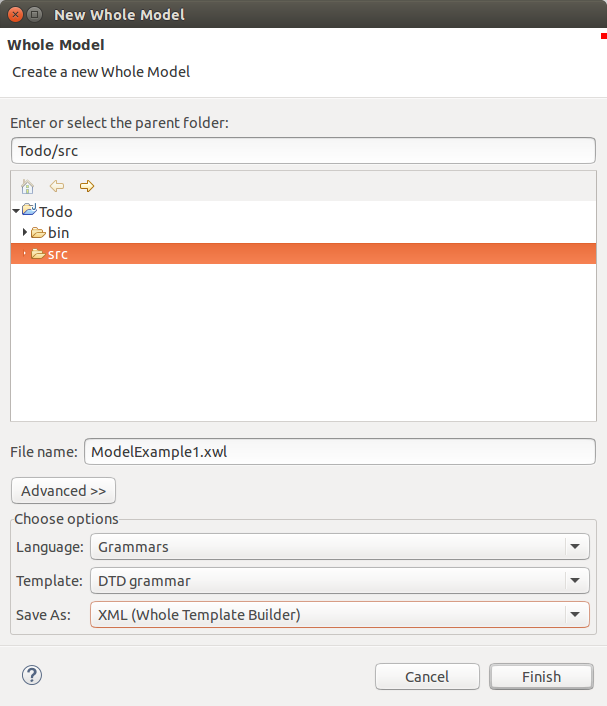Expand the bin folder node
607x706 pixels.
(x=25, y=232)
